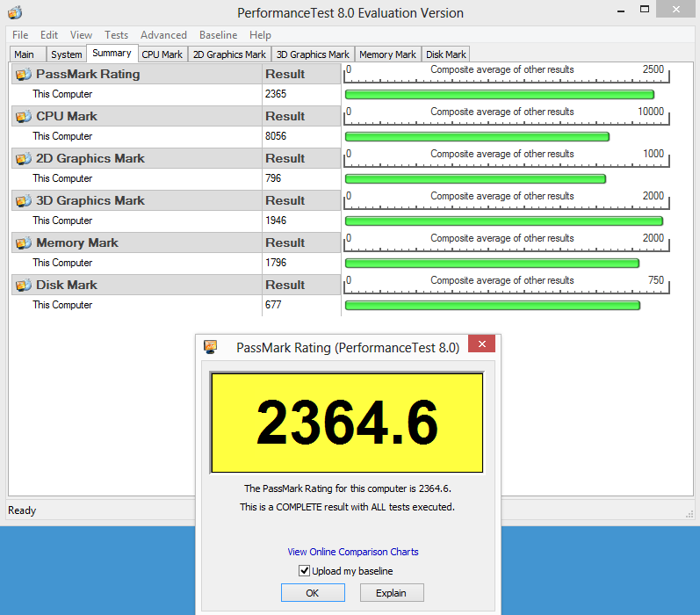This screenshot has width=700, height=615.
Task: Open View Online Comparison Charts link
Action: tap(353, 552)
